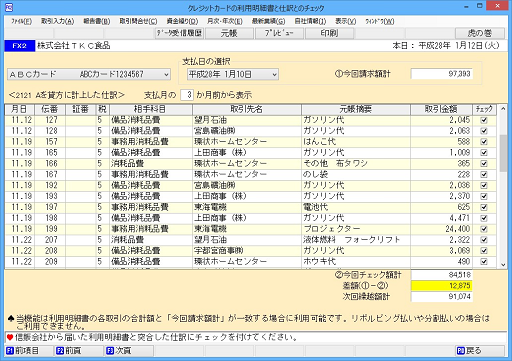
Task: Toggle check for slip 192 row
Action: pos(484,186)
